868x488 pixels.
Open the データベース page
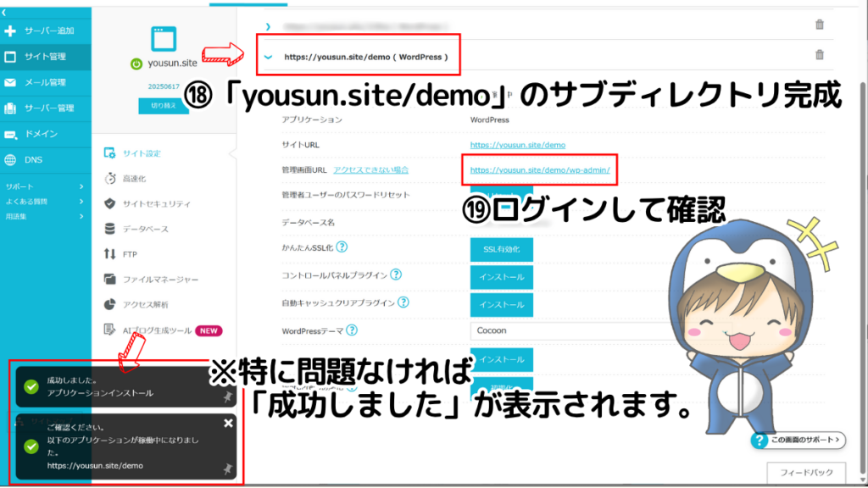pos(145,229)
